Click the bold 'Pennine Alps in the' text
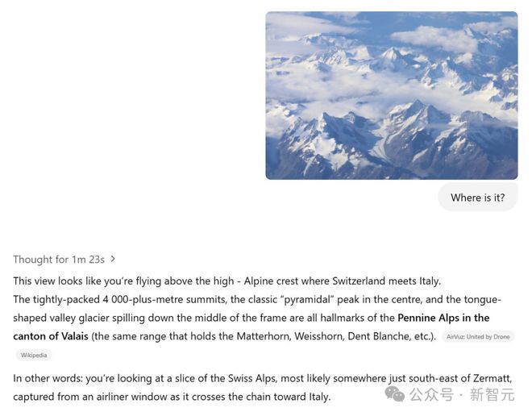532x416 pixels. pos(443,318)
